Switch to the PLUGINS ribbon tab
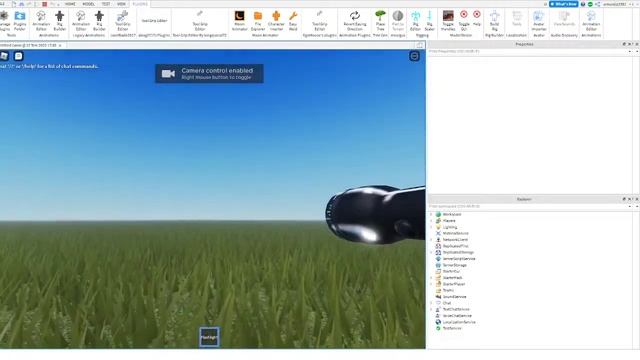This screenshot has width=640, height=360. [x=140, y=4]
